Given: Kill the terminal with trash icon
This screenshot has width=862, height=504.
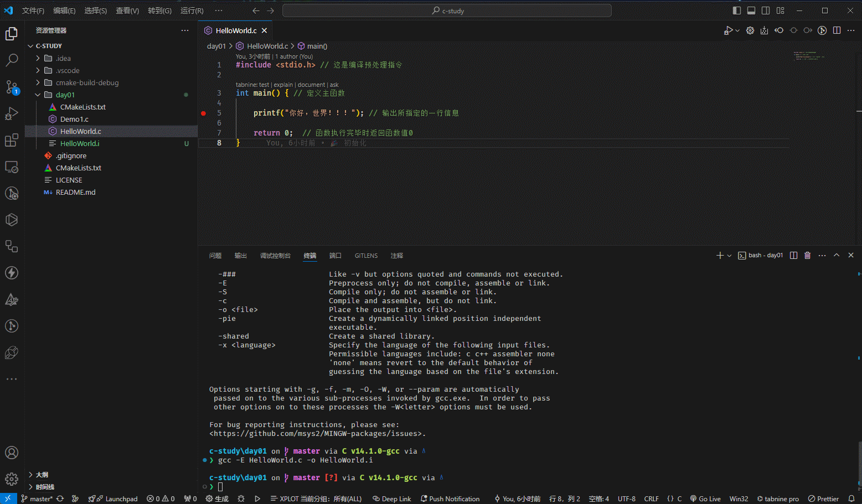Looking at the screenshot, I should click(807, 255).
